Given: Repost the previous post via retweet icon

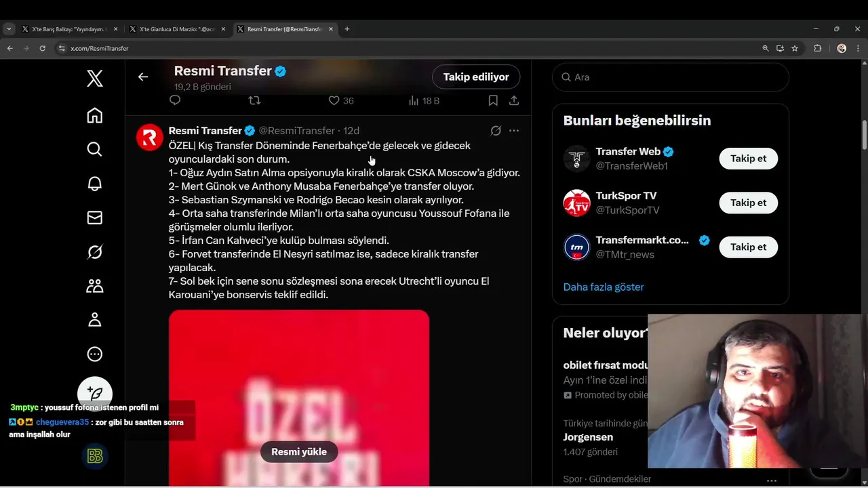Looking at the screenshot, I should click(x=254, y=100).
